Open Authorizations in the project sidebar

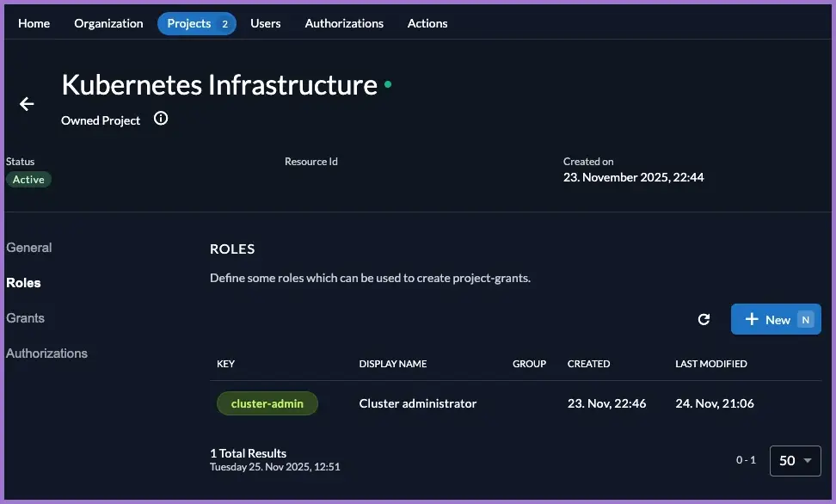pos(46,353)
